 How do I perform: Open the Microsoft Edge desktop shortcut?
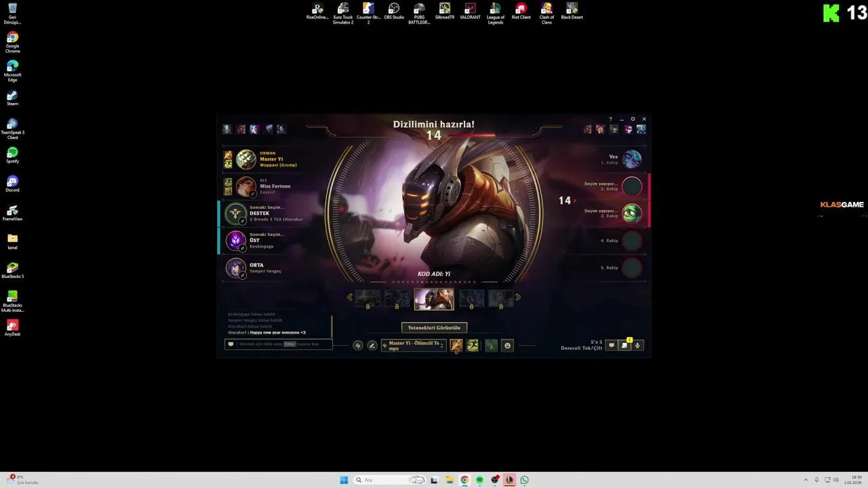pos(12,71)
